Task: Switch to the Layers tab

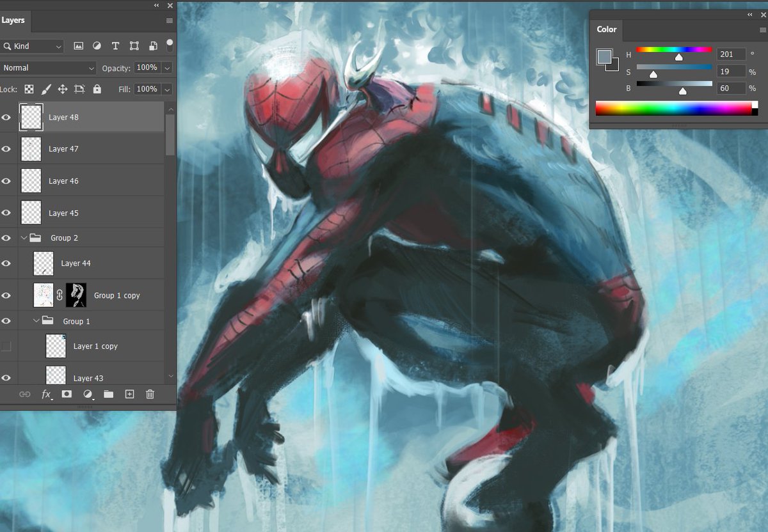Action: coord(13,20)
